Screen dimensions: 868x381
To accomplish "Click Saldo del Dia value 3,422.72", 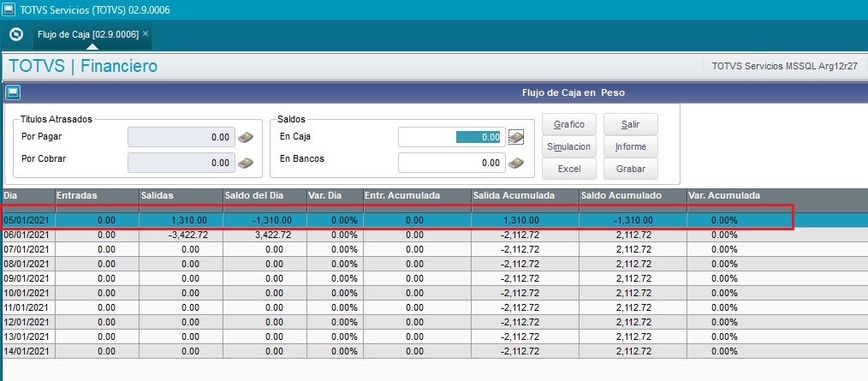I will pyautogui.click(x=274, y=235).
